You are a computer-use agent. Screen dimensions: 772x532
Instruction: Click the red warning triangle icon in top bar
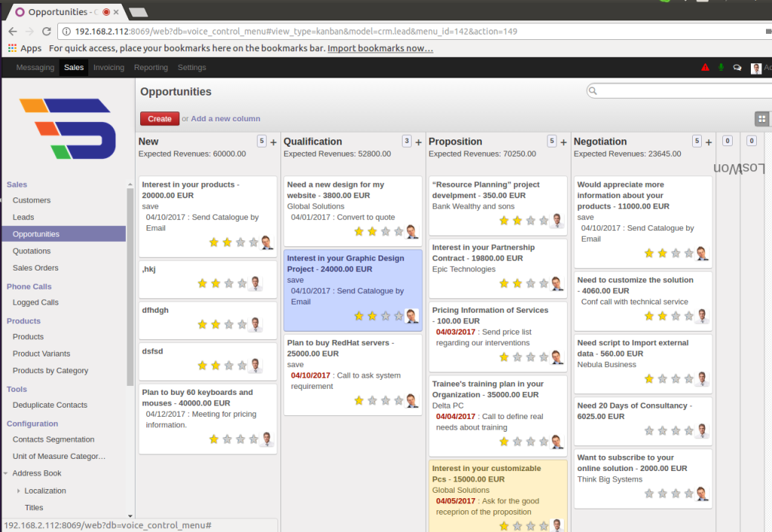(x=705, y=68)
